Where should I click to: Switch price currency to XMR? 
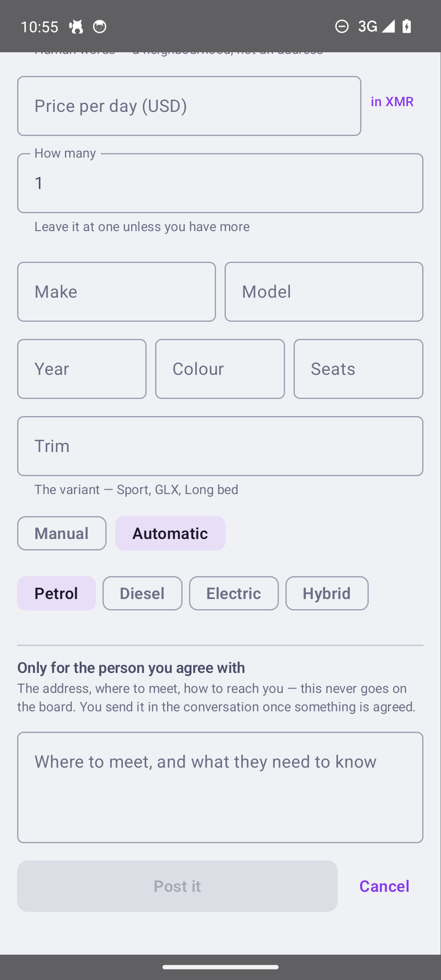point(392,101)
